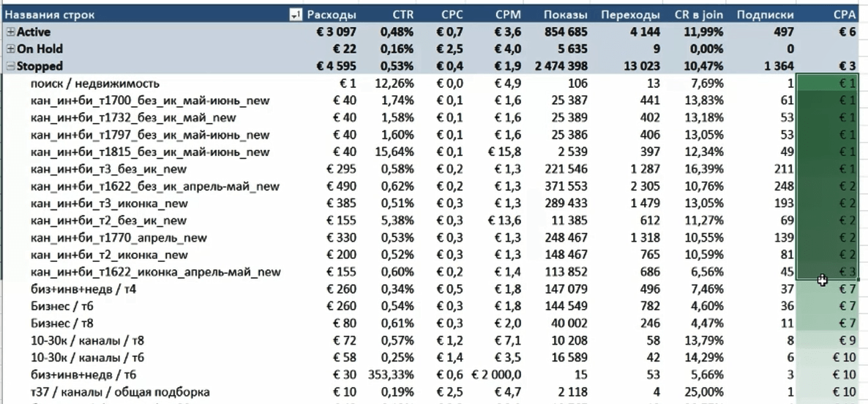868x404 pixels.
Task: Open the row labels sort/filter dropdown
Action: click(x=296, y=15)
